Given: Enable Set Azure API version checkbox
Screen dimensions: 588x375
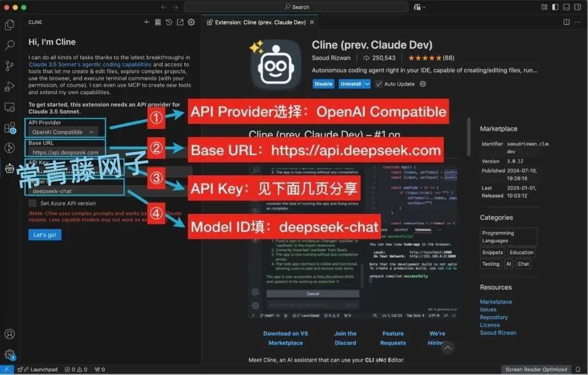Looking at the screenshot, I should pos(33,203).
